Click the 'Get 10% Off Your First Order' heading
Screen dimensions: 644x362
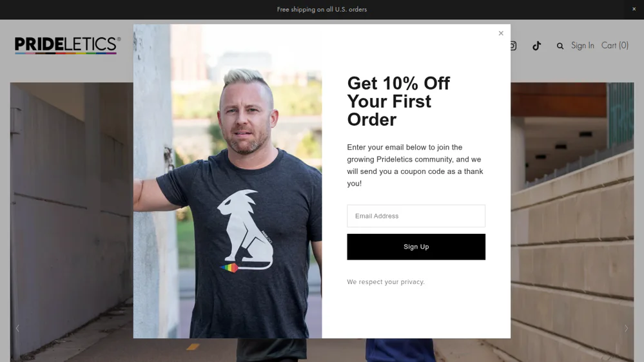point(398,101)
